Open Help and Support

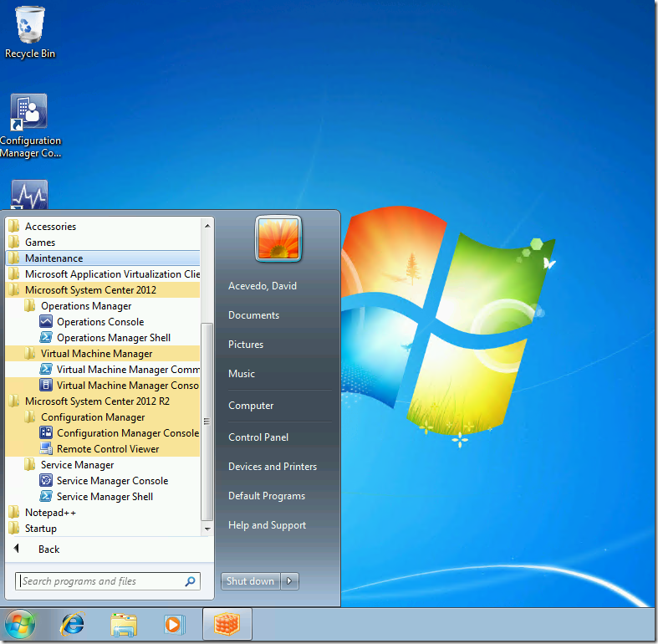267,525
